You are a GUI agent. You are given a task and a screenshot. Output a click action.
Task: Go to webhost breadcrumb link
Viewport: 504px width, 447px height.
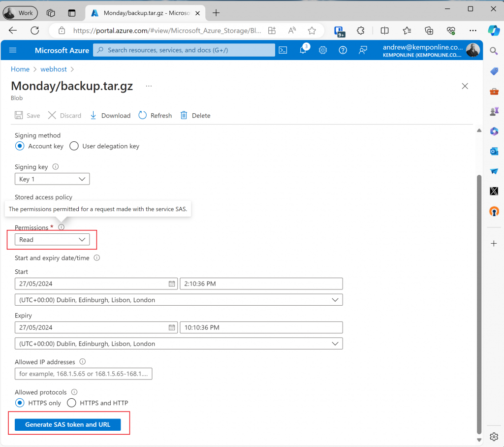coord(54,69)
